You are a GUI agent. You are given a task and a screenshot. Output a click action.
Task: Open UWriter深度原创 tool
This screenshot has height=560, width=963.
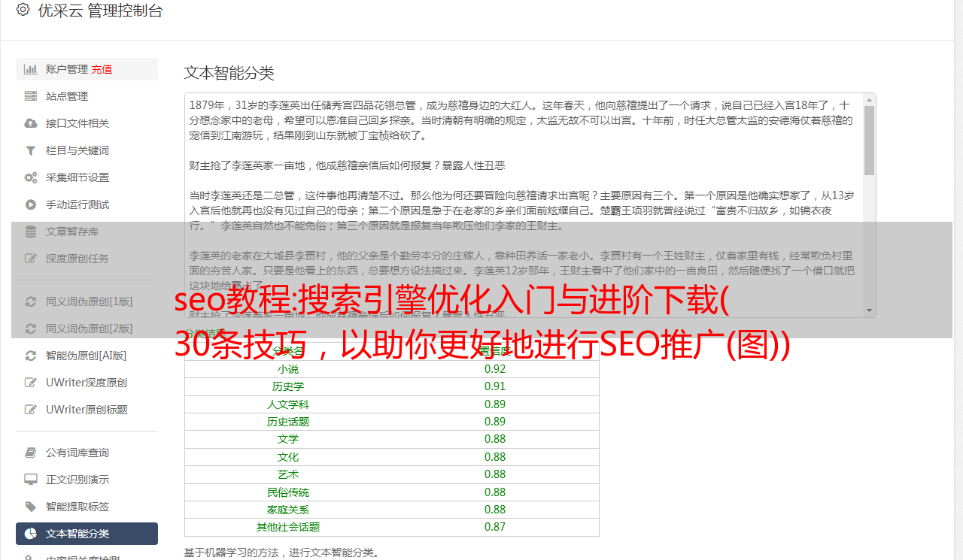point(87,383)
